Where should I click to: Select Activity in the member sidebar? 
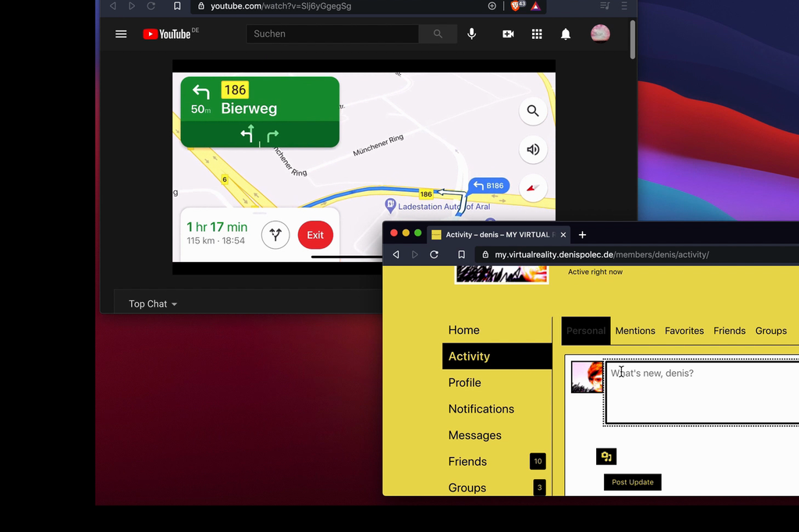click(x=497, y=356)
